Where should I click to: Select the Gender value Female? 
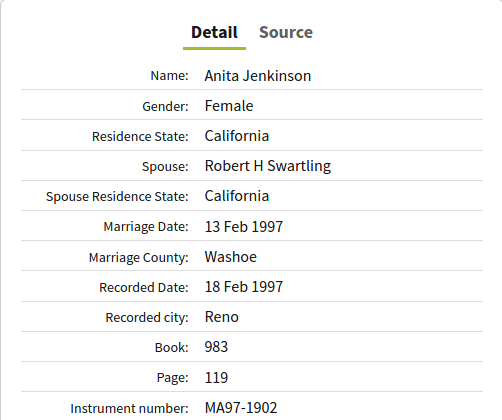[229, 106]
